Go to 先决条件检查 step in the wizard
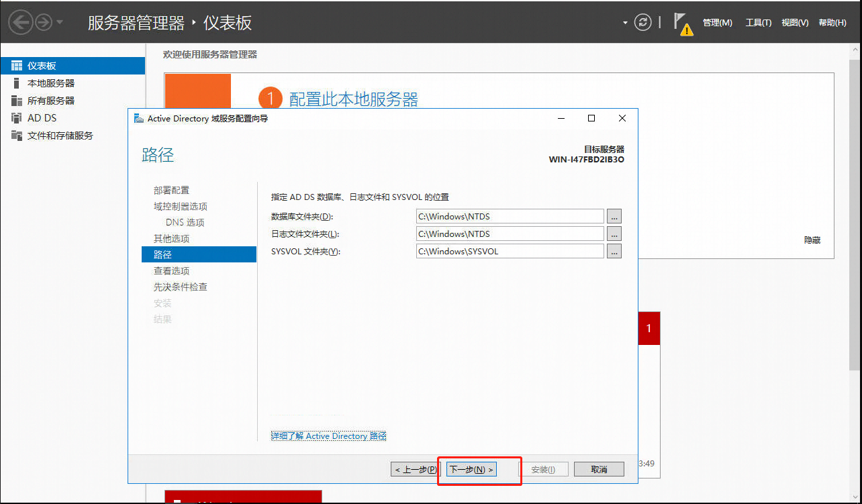The width and height of the screenshot is (862, 504). pyautogui.click(x=180, y=287)
